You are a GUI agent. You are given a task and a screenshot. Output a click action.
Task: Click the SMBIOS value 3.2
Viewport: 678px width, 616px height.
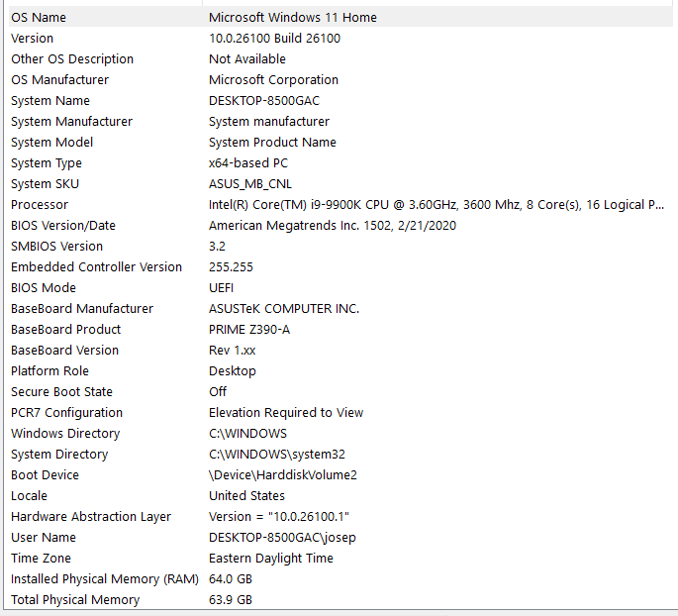click(217, 247)
